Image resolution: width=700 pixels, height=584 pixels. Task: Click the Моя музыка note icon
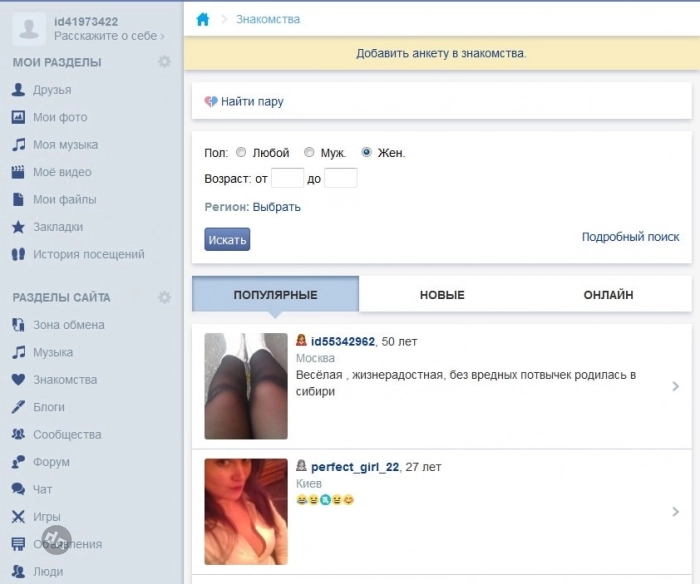pyautogui.click(x=18, y=145)
